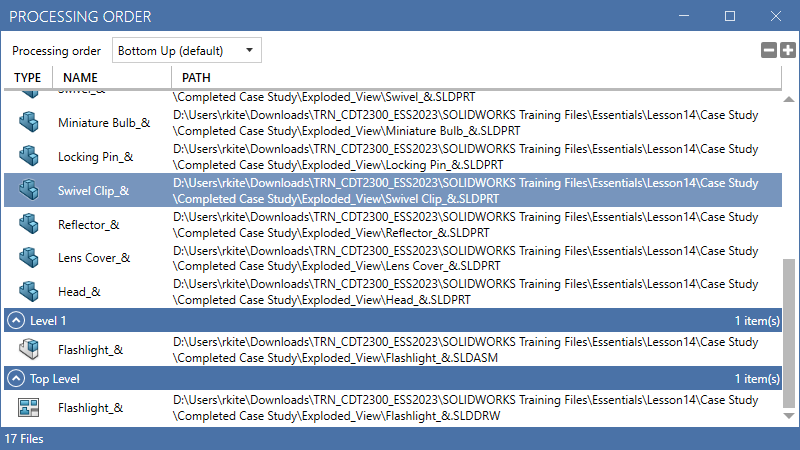Sort by the TYPE column header
This screenshot has width=800, height=450.
pos(28,78)
